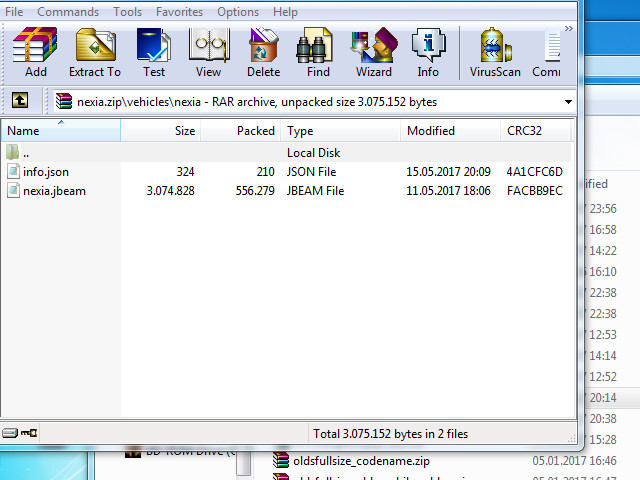Launch the Wizard tool
Image resolution: width=640 pixels, height=480 pixels.
(373, 52)
